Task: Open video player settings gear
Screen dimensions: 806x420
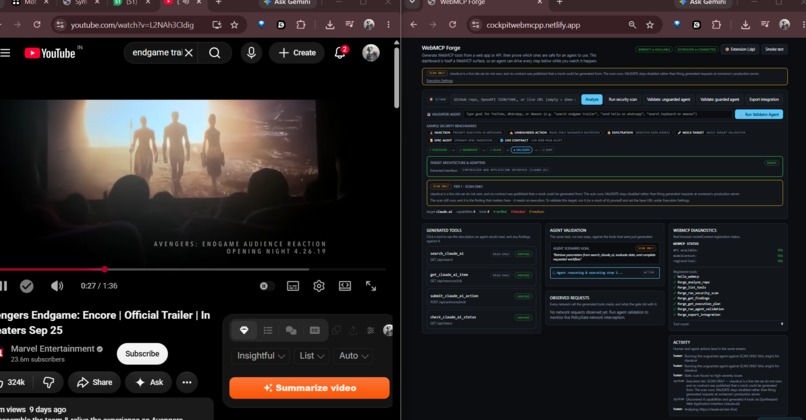Action: coord(319,286)
